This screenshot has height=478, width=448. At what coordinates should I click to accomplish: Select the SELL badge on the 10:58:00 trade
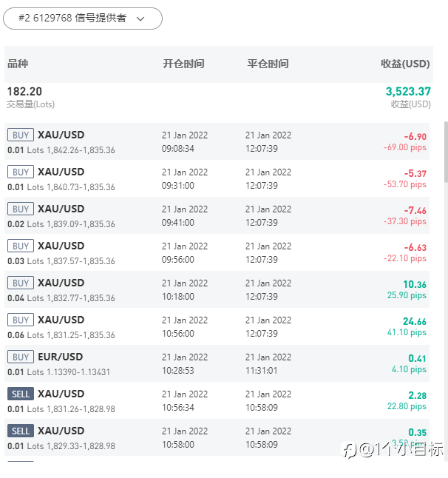point(21,431)
